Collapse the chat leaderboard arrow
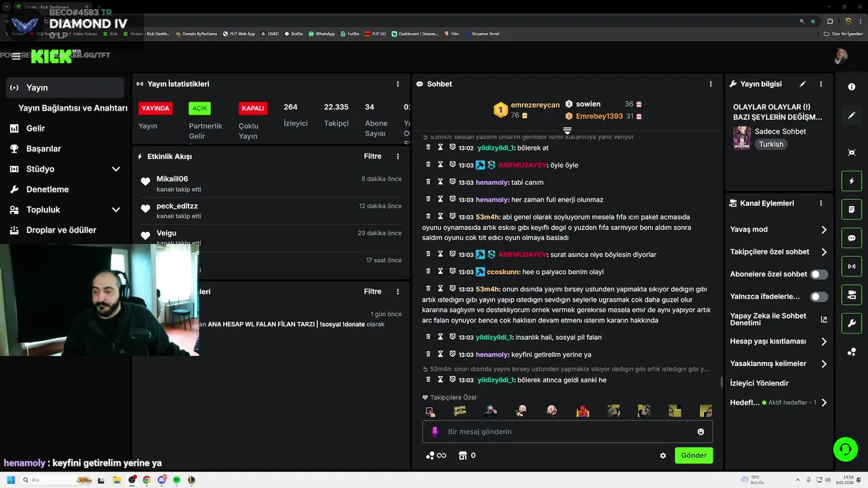The width and height of the screenshot is (868, 488). [x=568, y=130]
